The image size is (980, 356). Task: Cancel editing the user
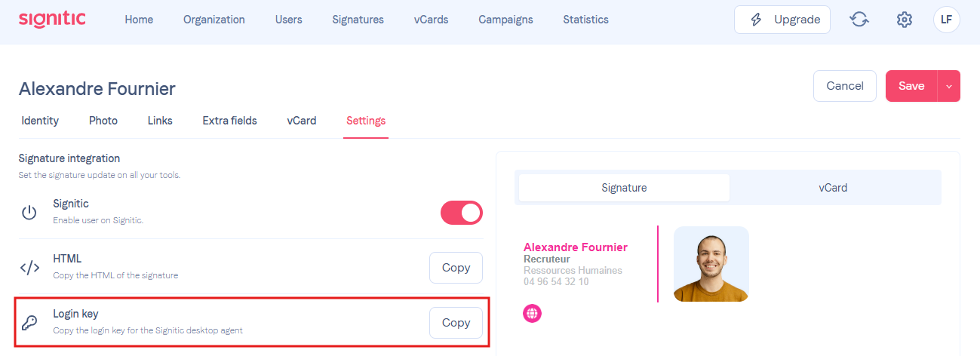(x=845, y=86)
